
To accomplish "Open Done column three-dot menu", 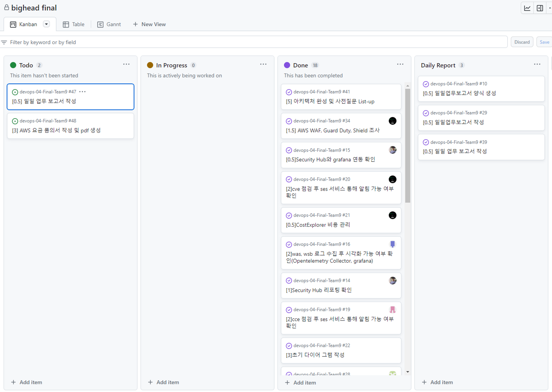I will tap(400, 64).
